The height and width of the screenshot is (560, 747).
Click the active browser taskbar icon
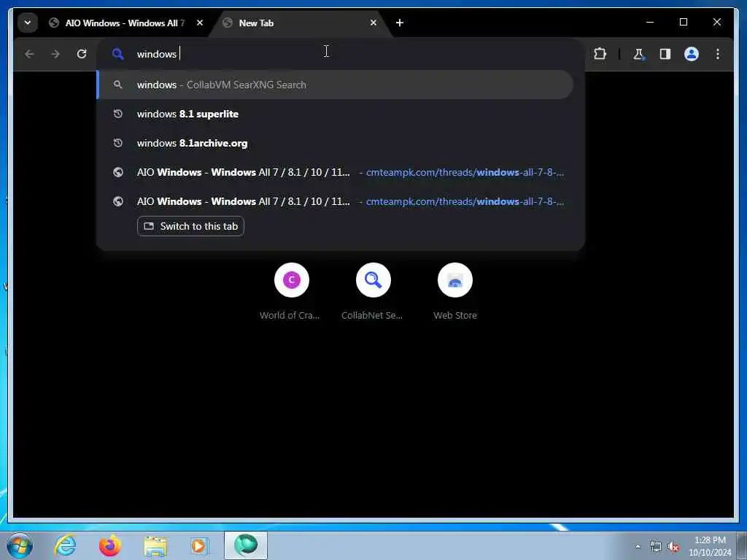(246, 545)
